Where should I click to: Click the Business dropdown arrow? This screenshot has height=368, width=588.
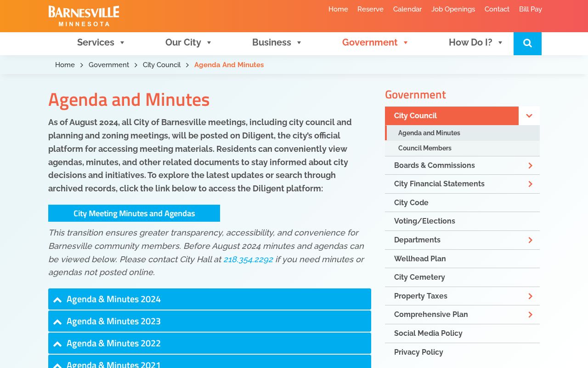pos(299,43)
